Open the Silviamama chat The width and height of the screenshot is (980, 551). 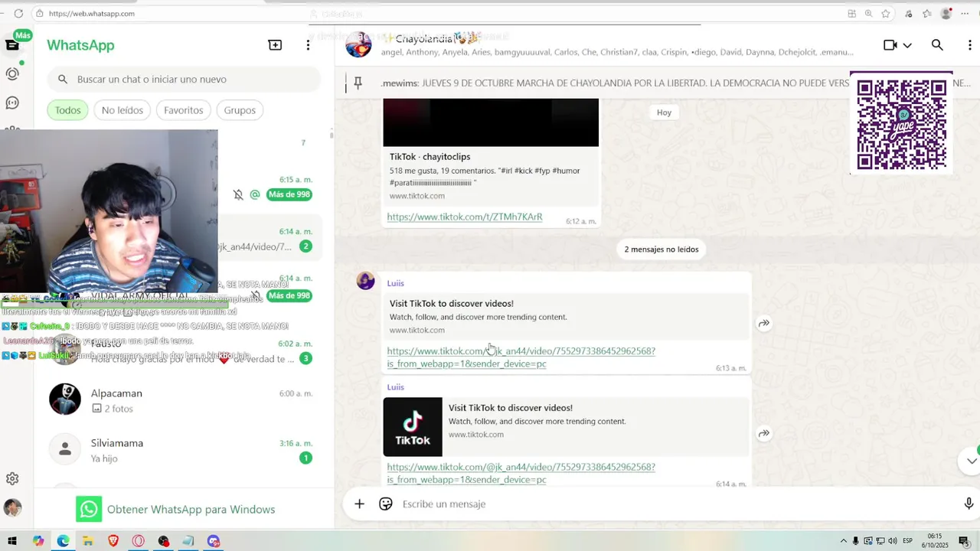click(x=184, y=450)
